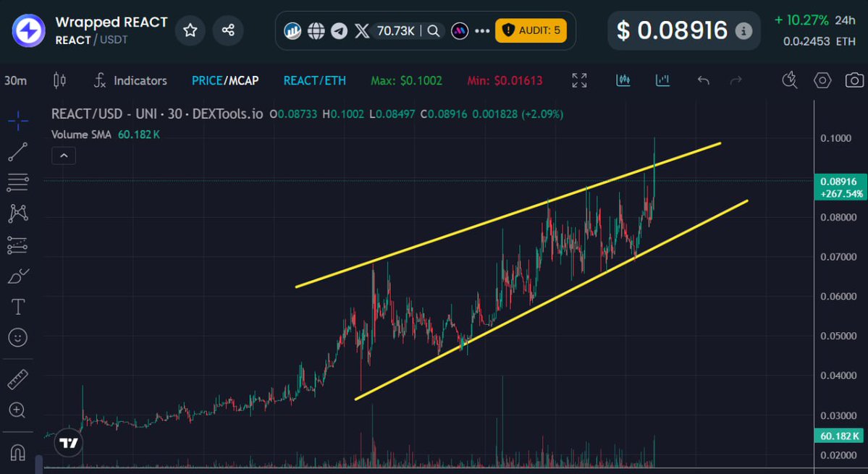Redo last chart action
Image resolution: width=868 pixels, height=474 pixels.
[x=736, y=81]
